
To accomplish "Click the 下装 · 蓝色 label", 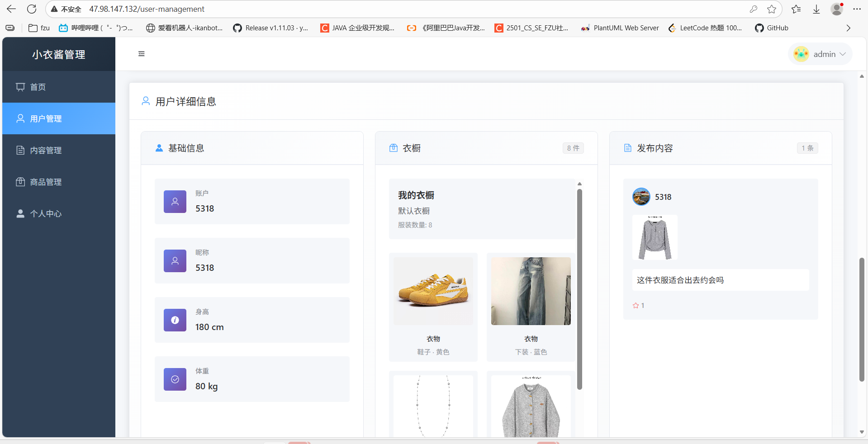I will tap(531, 352).
